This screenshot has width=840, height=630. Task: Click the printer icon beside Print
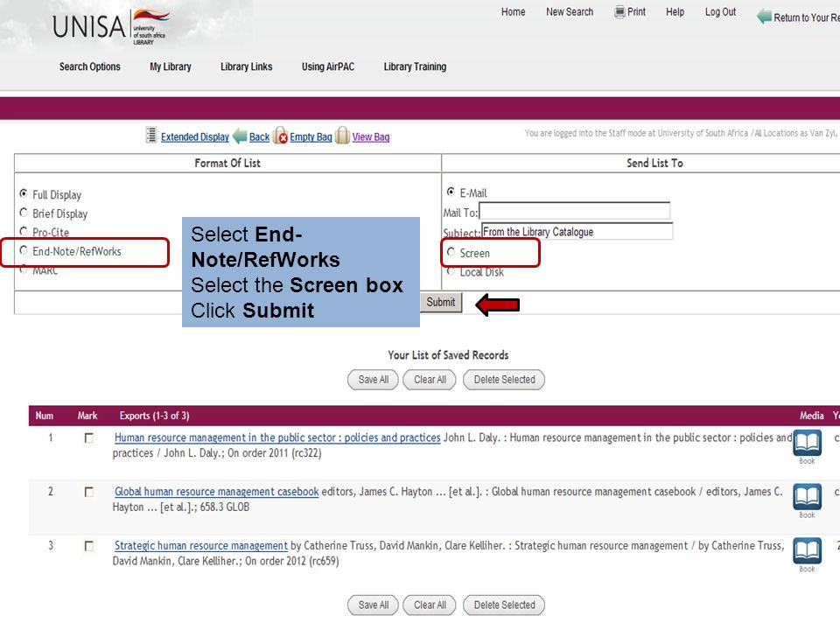(x=619, y=11)
